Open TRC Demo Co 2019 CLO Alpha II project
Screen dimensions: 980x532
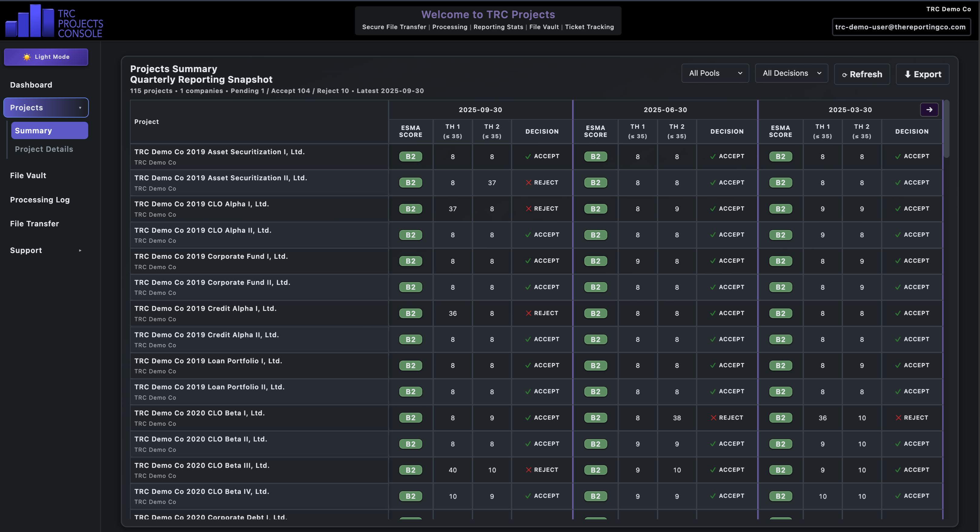[203, 230]
